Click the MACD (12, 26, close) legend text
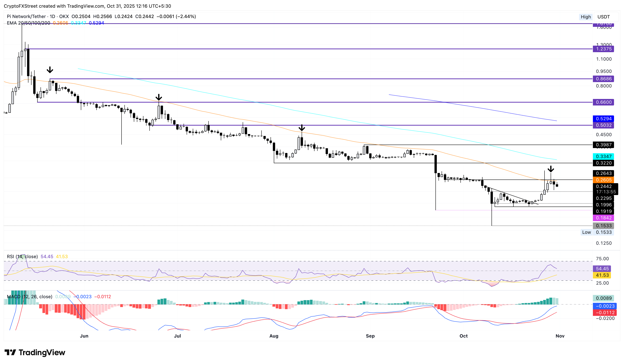624x364 pixels. [x=29, y=296]
